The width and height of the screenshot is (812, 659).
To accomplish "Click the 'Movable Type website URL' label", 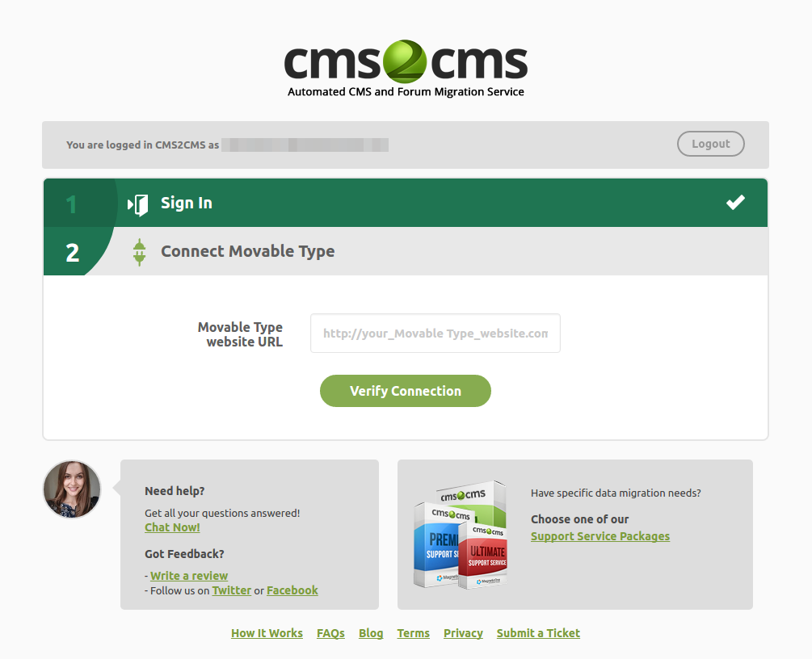I will coord(240,334).
